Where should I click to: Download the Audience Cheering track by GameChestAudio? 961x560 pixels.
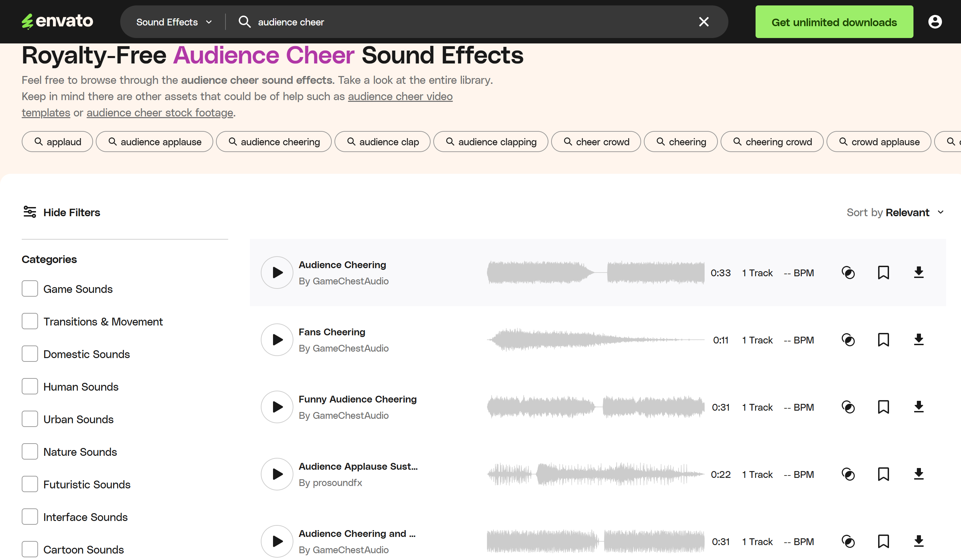click(x=918, y=272)
